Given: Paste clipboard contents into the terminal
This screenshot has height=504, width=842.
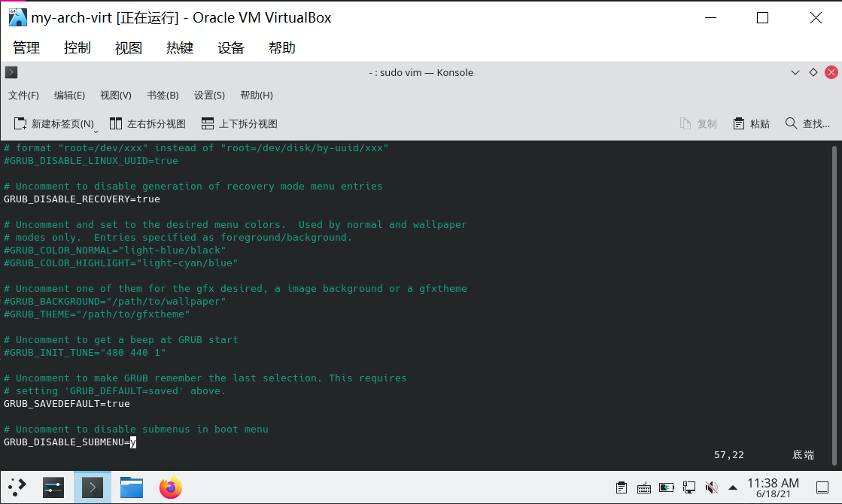Looking at the screenshot, I should 751,123.
